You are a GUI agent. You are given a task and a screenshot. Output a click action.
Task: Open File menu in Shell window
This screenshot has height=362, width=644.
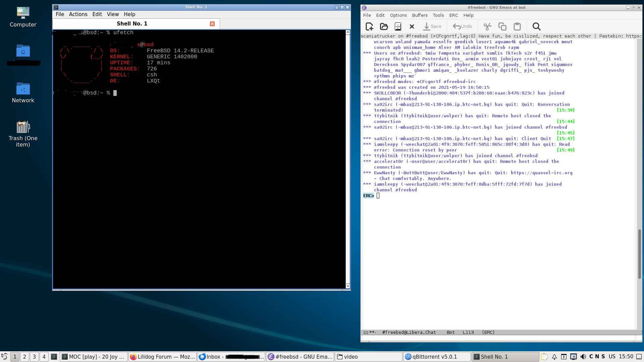(60, 14)
